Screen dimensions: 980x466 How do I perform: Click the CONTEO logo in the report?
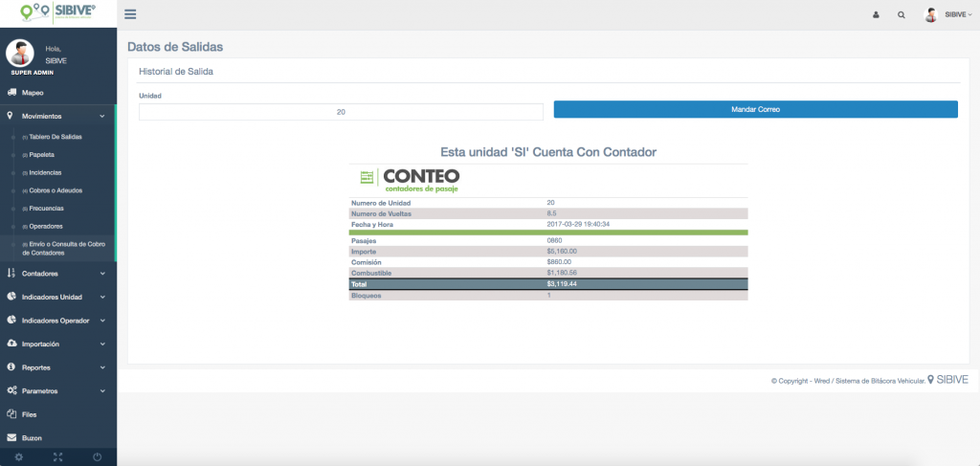point(410,179)
